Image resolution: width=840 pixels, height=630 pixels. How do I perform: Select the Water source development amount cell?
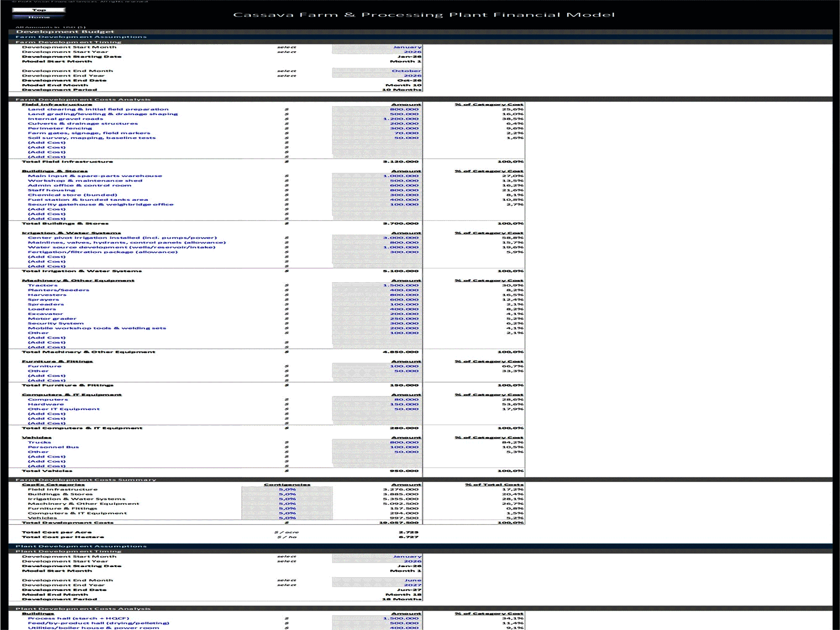[377, 247]
